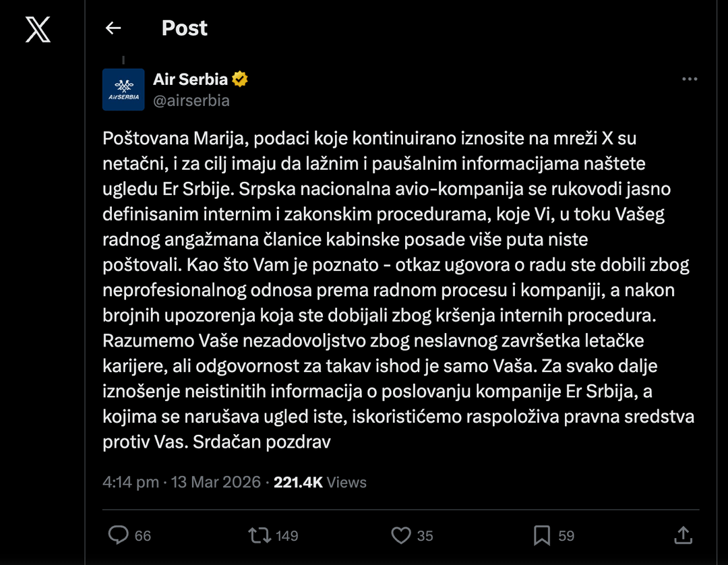Click the "Post" header title
728x565 pixels.
click(x=185, y=28)
